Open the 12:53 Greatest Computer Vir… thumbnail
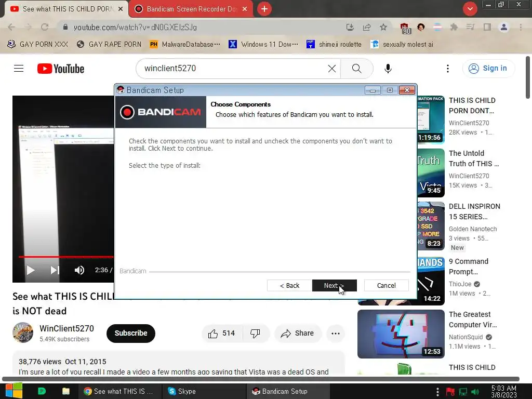The height and width of the screenshot is (399, 532). (401, 334)
